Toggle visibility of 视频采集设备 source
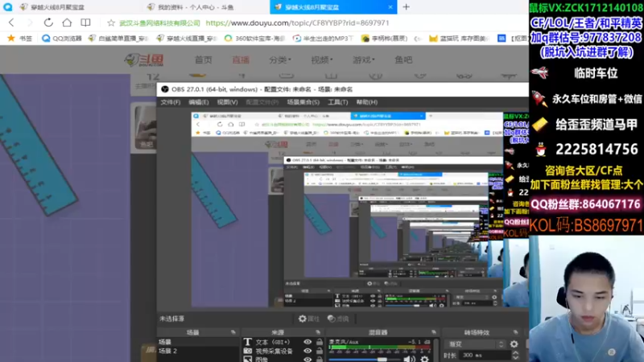644x362 pixels. point(308,351)
